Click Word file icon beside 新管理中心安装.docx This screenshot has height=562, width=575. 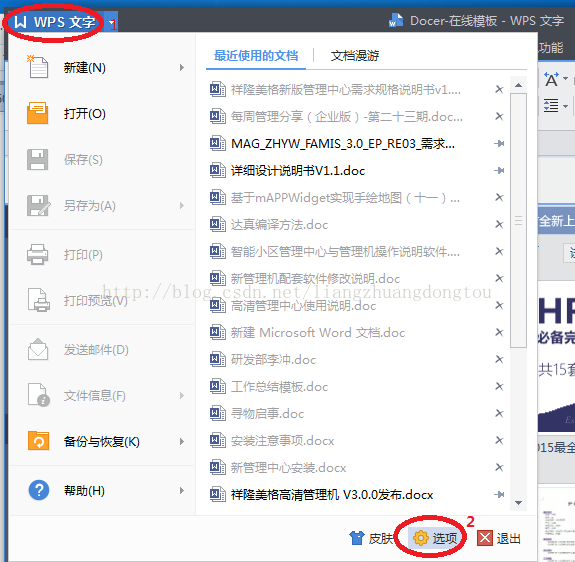[217, 467]
